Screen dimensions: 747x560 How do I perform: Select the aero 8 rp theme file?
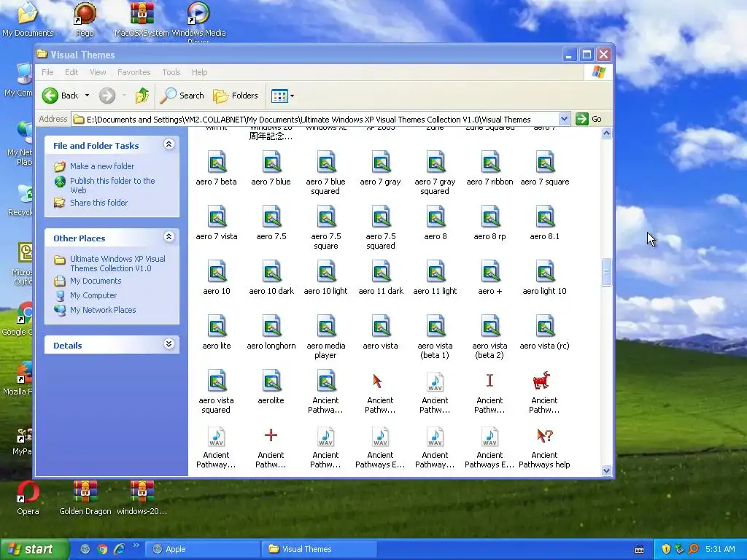pyautogui.click(x=489, y=223)
